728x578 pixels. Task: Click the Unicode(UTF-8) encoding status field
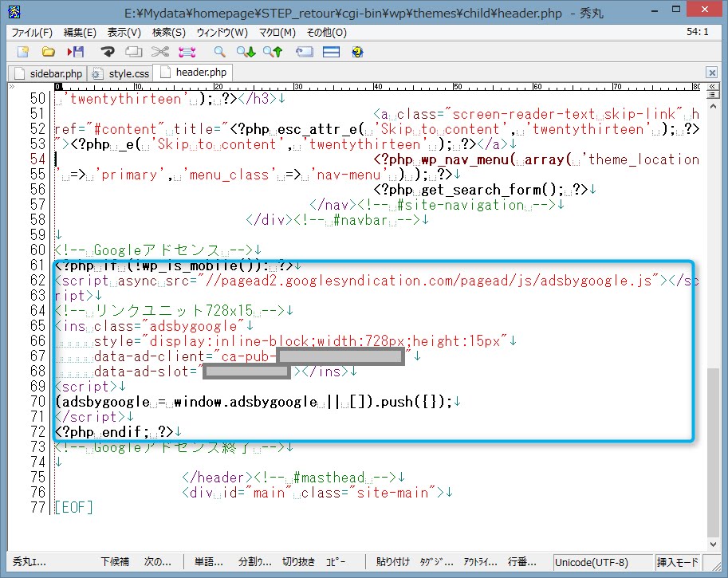click(602, 562)
